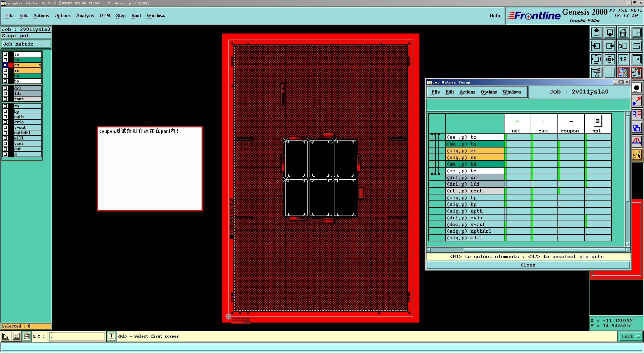
Task: Click the 'Job Matrix ...' button
Action: coord(26,44)
